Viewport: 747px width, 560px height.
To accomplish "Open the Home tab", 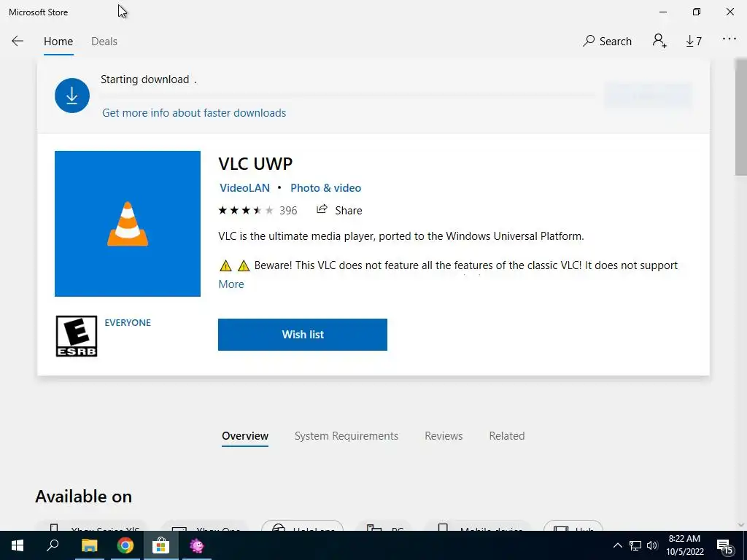I will [58, 42].
